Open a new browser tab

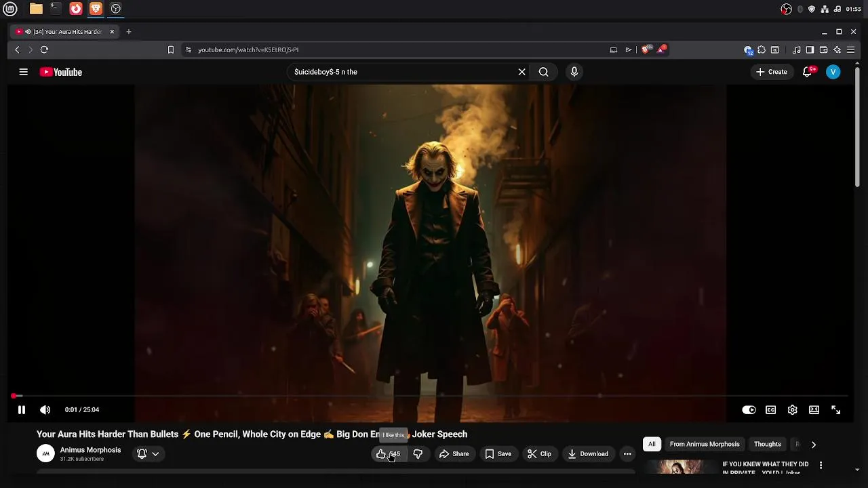click(x=128, y=31)
